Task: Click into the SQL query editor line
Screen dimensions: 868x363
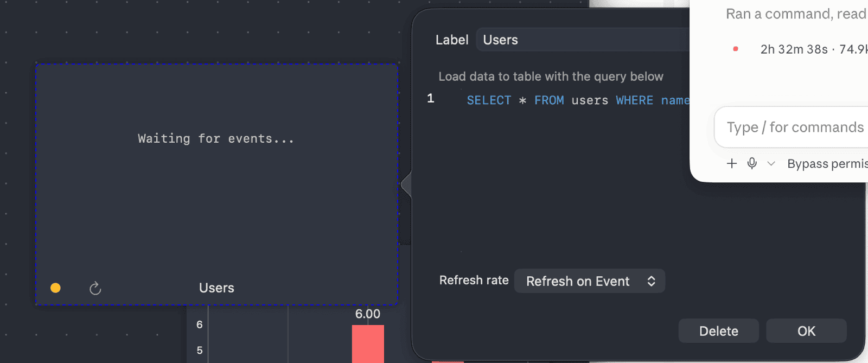Action: click(578, 100)
